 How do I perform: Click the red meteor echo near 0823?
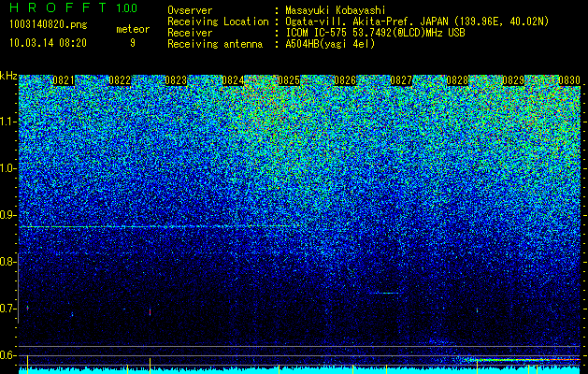click(x=150, y=312)
